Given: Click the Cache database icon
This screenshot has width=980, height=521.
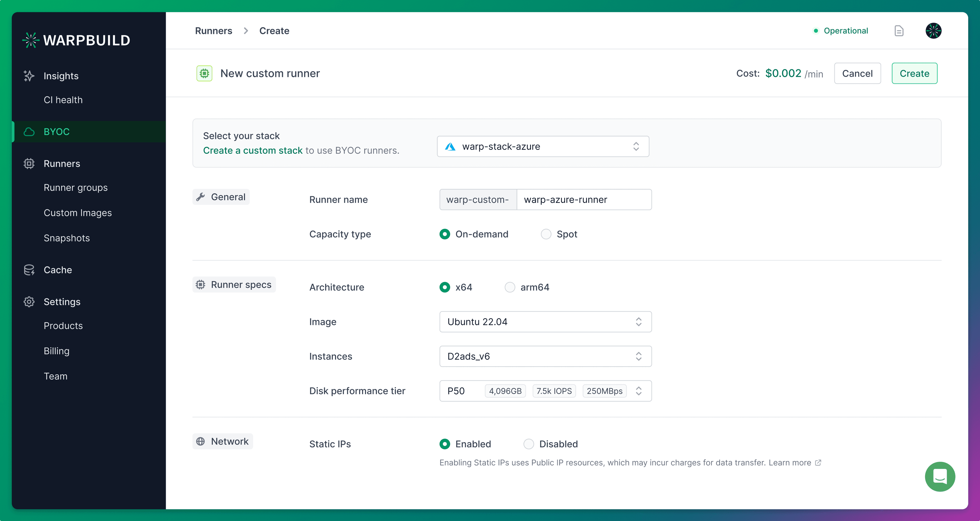Looking at the screenshot, I should click(x=29, y=270).
